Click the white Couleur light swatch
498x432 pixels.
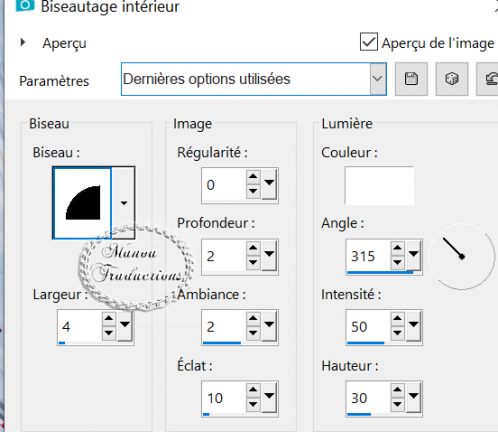click(x=379, y=185)
